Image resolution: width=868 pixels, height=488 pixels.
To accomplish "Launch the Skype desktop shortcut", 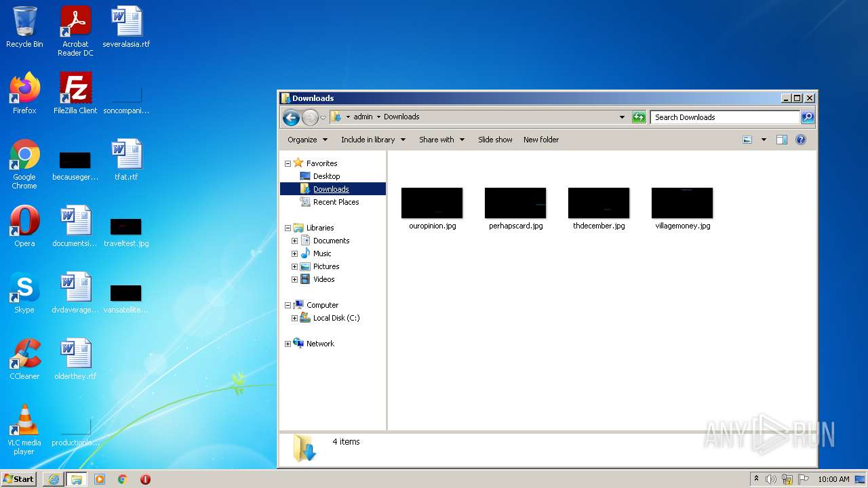I will pos(24,293).
